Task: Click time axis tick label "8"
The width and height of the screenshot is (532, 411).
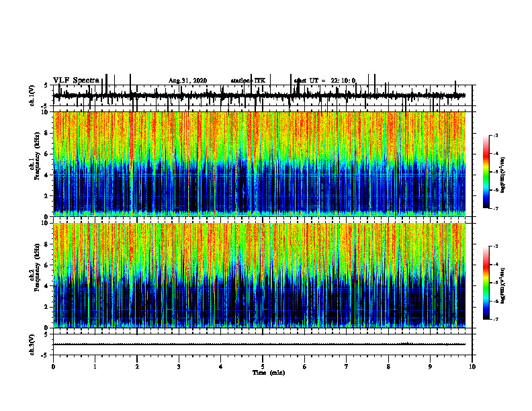Action: point(388,367)
